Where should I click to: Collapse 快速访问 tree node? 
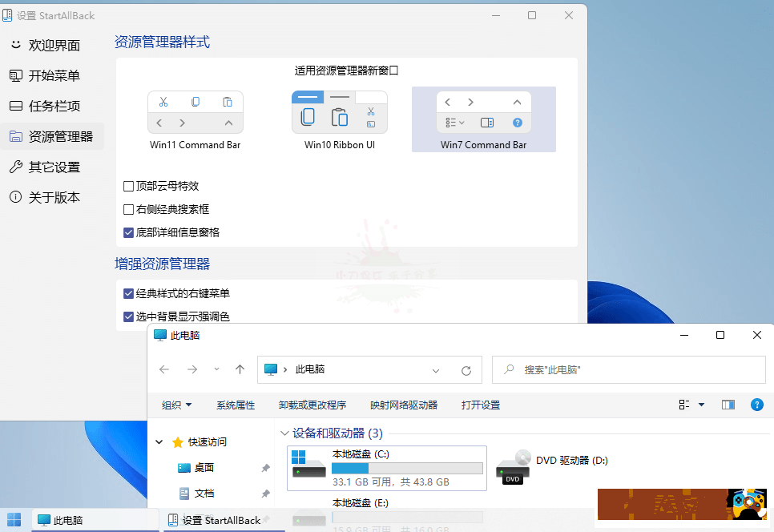159,441
